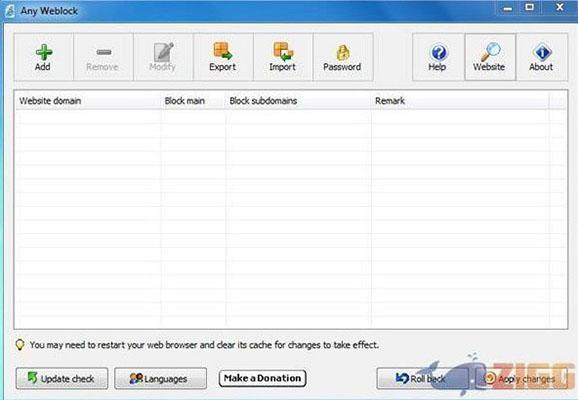Click Make a Donation
This screenshot has height=400, width=578.
click(x=262, y=378)
